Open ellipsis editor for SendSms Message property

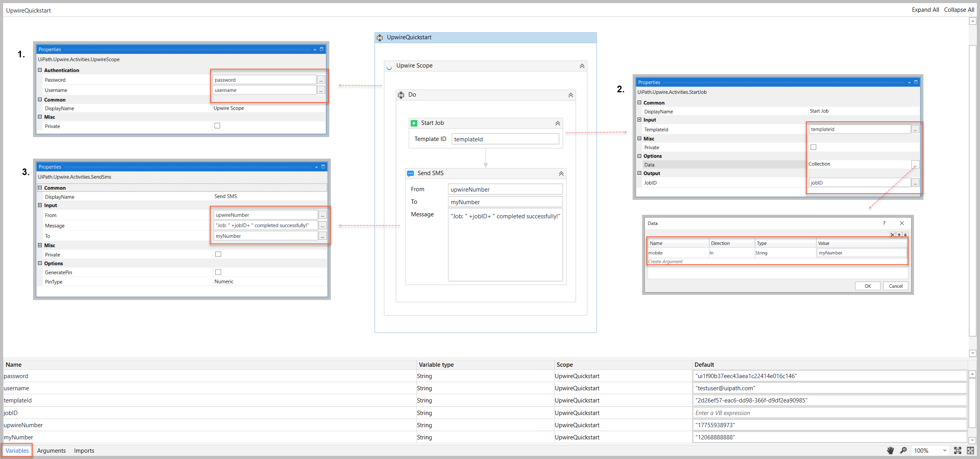click(x=322, y=225)
